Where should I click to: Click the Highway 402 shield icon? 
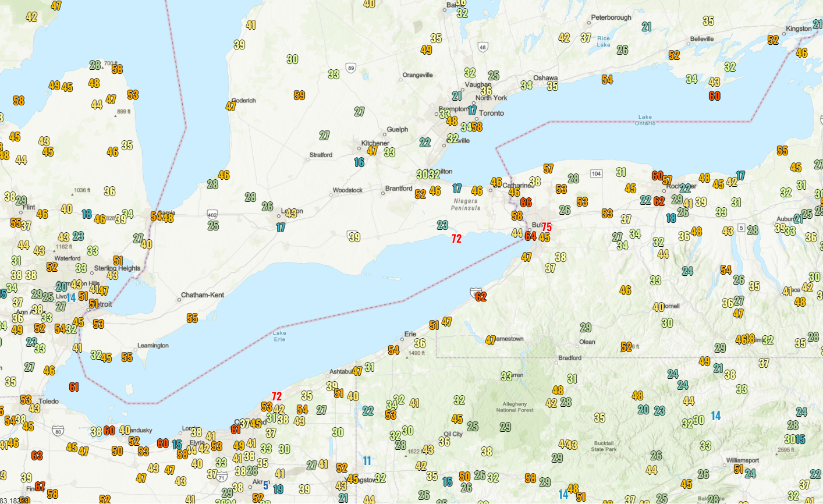click(x=212, y=215)
